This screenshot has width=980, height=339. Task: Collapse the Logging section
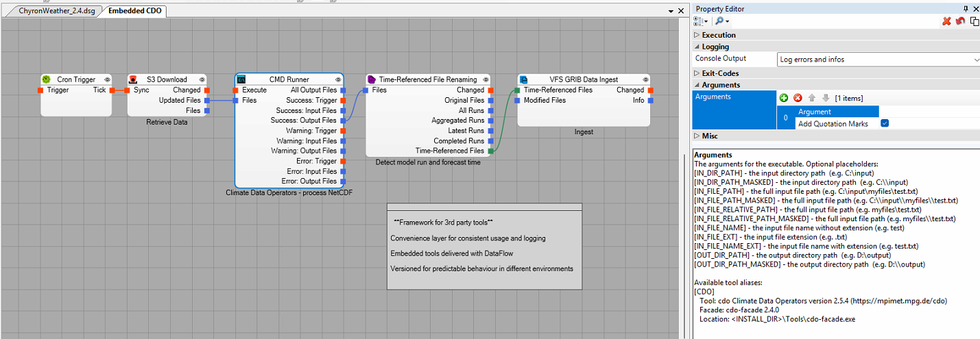click(x=697, y=47)
